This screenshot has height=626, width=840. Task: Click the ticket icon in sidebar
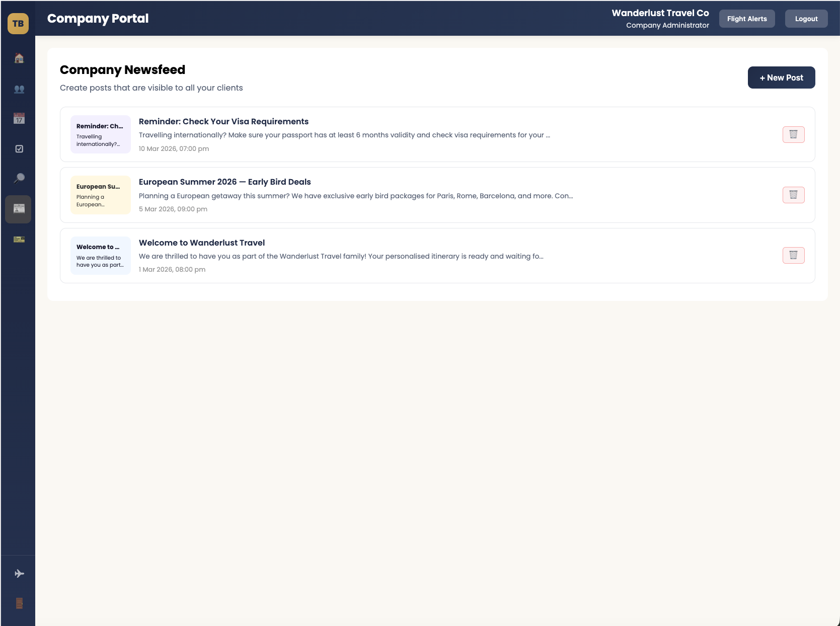pos(19,240)
